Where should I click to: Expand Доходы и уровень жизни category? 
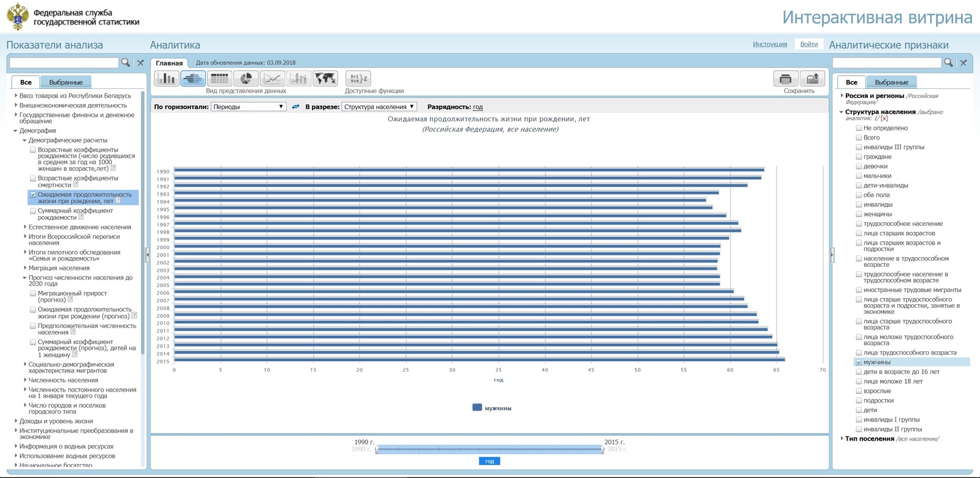[15, 421]
